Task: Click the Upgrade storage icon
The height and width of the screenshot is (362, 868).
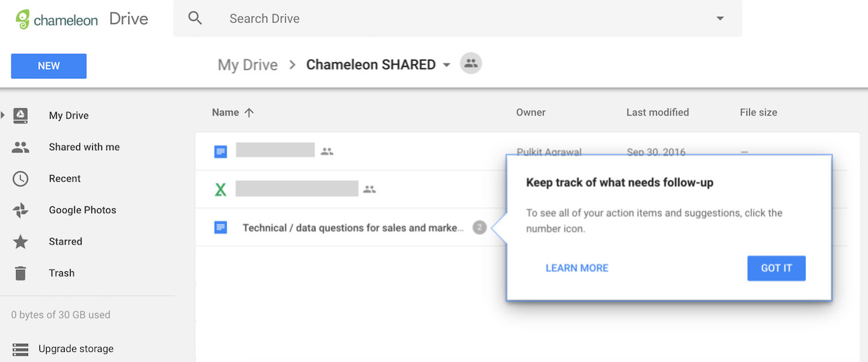Action: tap(21, 349)
